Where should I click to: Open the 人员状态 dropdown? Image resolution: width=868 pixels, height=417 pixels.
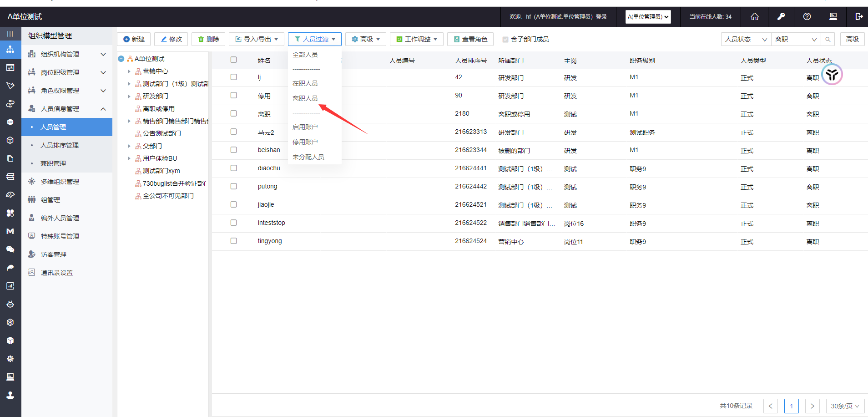(x=746, y=40)
